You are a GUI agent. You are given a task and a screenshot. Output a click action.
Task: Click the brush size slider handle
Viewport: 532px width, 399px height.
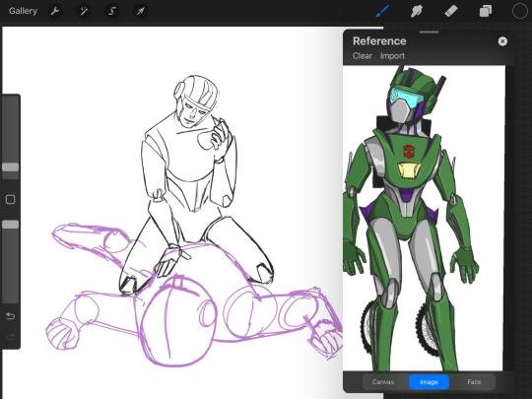(x=11, y=166)
